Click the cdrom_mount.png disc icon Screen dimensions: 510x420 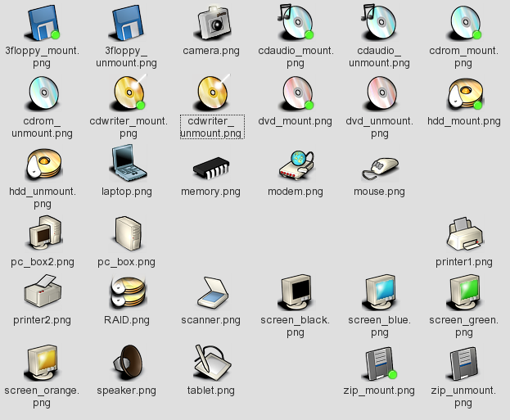tap(463, 23)
